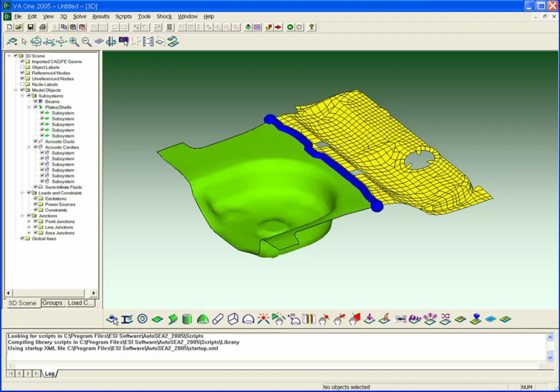
Task: Switch to the Groups tab
Action: [x=52, y=303]
